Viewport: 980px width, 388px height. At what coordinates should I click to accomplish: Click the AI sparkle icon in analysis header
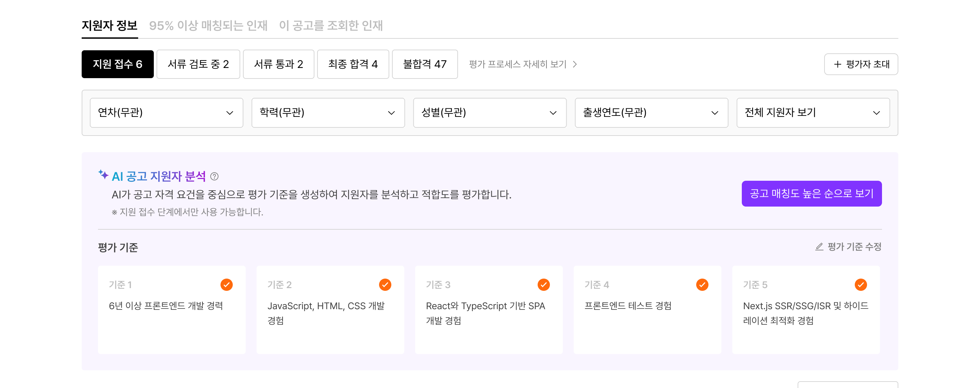[103, 174]
